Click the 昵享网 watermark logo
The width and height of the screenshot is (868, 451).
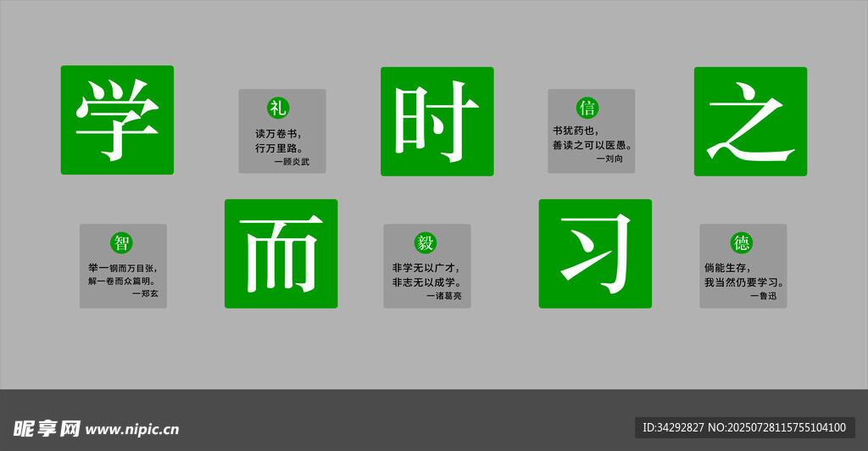point(46,428)
